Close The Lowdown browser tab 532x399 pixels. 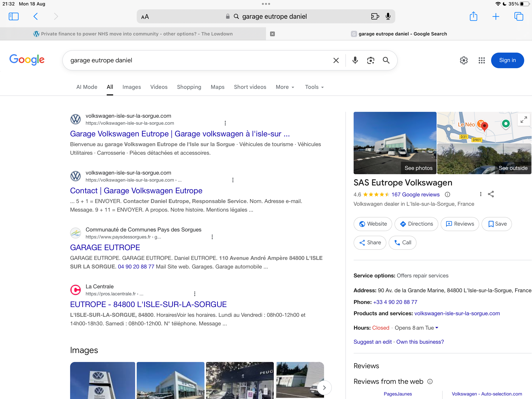pyautogui.click(x=272, y=34)
